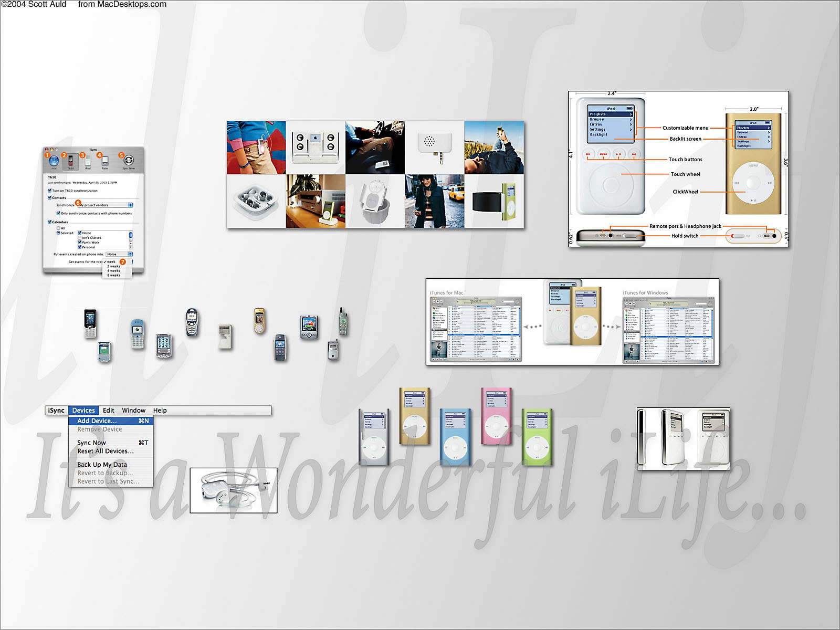Select Settings on white iPod diagram screen

(x=611, y=129)
